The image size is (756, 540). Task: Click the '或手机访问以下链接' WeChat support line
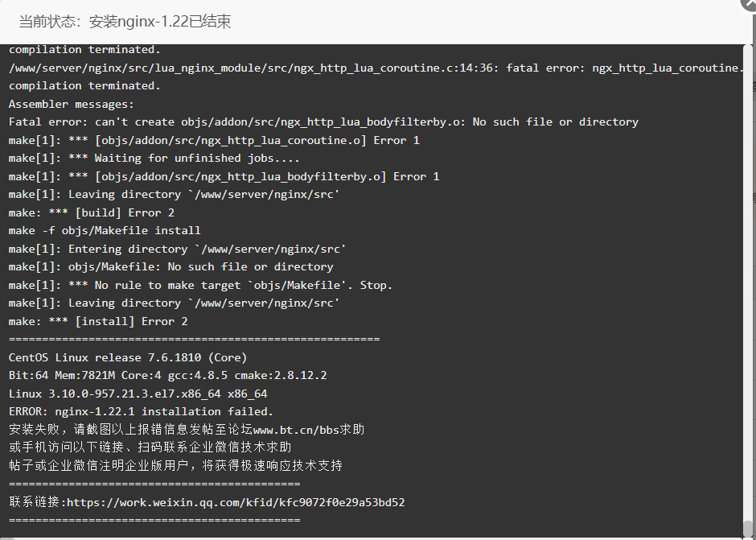click(x=150, y=447)
